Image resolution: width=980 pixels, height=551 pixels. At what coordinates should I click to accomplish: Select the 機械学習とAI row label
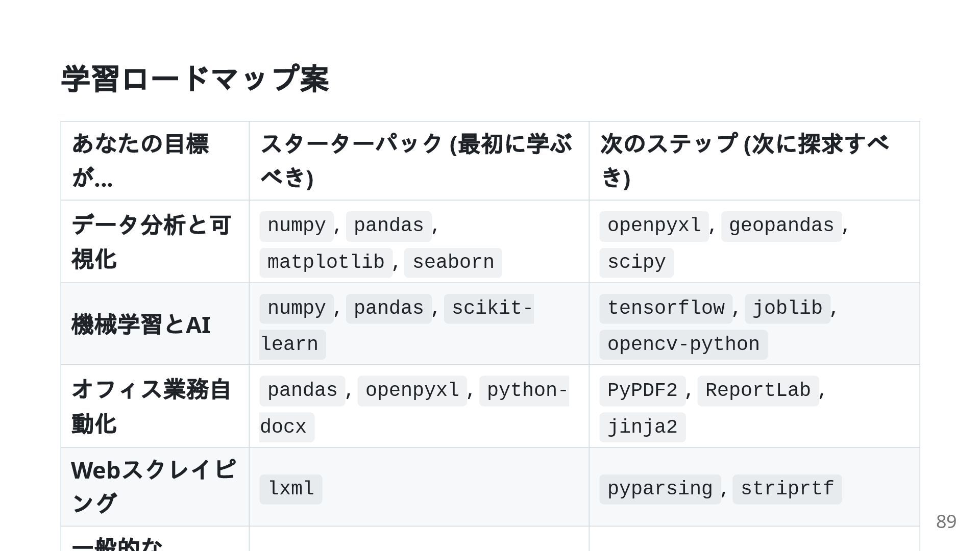[x=141, y=324]
